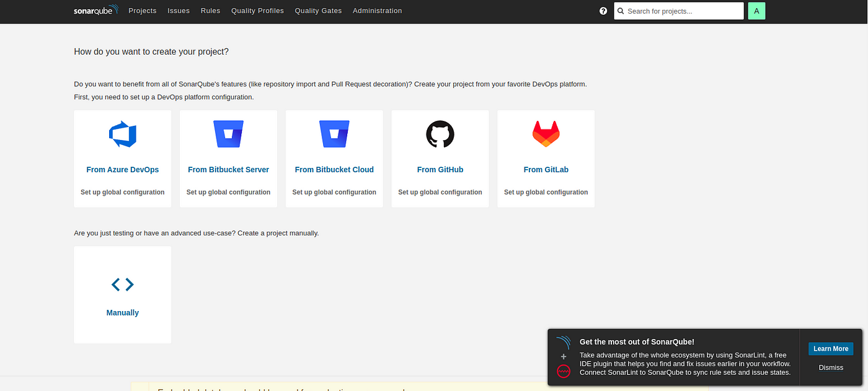Click the magnifier icon in search box
Screen dimensions: 868x391
(621, 11)
